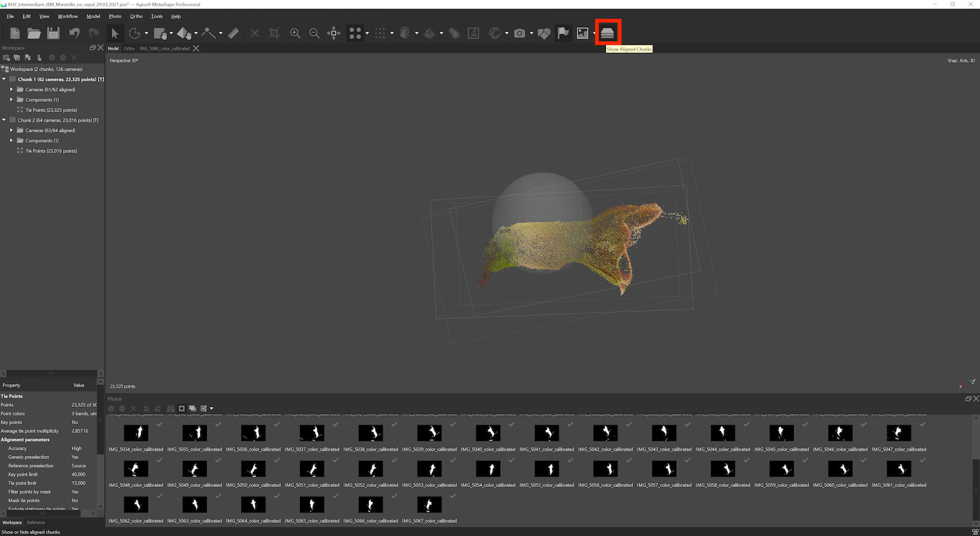The height and width of the screenshot is (536, 980).
Task: Open the Tools menu
Action: (157, 16)
